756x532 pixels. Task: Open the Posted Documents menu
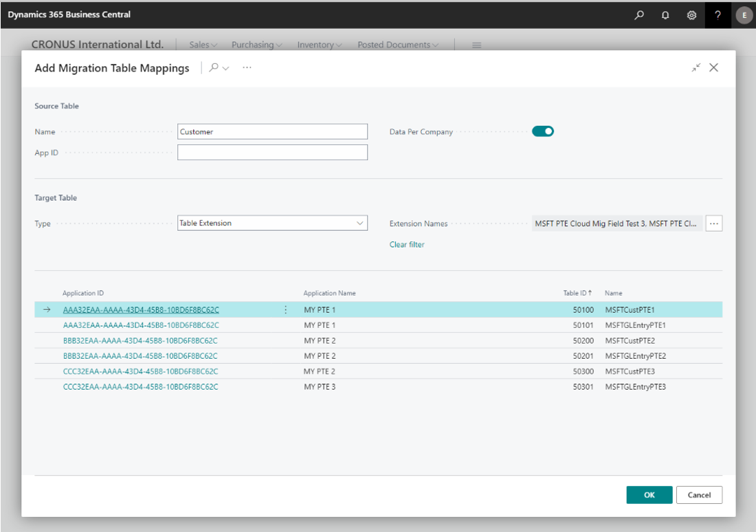point(398,45)
